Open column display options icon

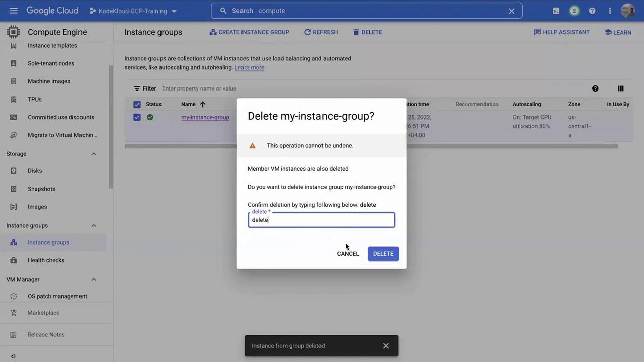620,88
